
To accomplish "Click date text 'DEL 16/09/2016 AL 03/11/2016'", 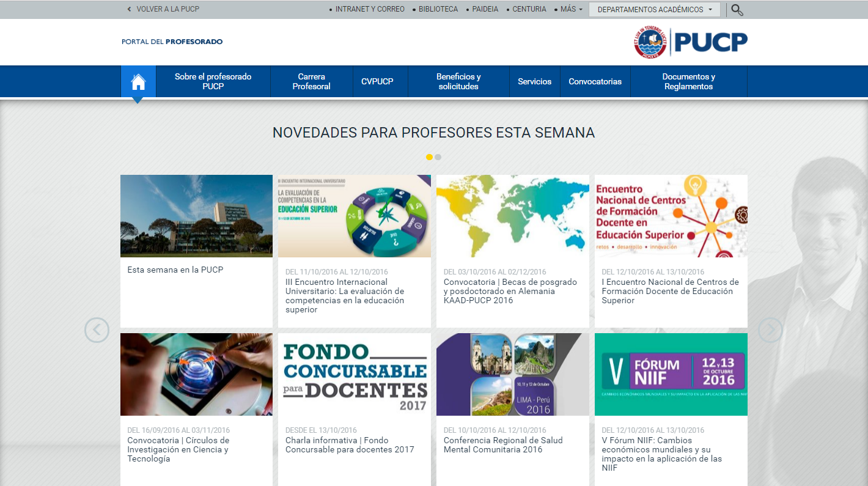I will [x=178, y=430].
